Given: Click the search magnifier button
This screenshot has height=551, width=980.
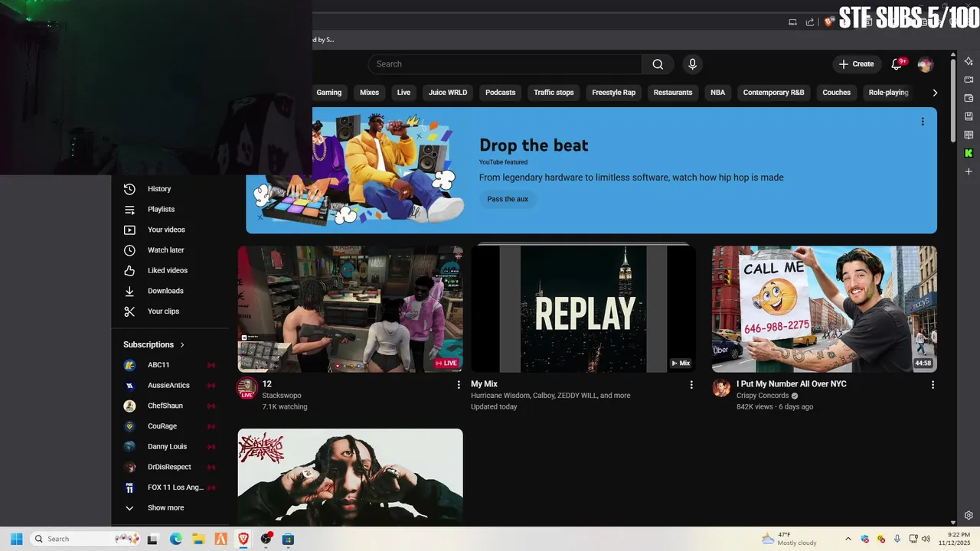Looking at the screenshot, I should click(658, 64).
